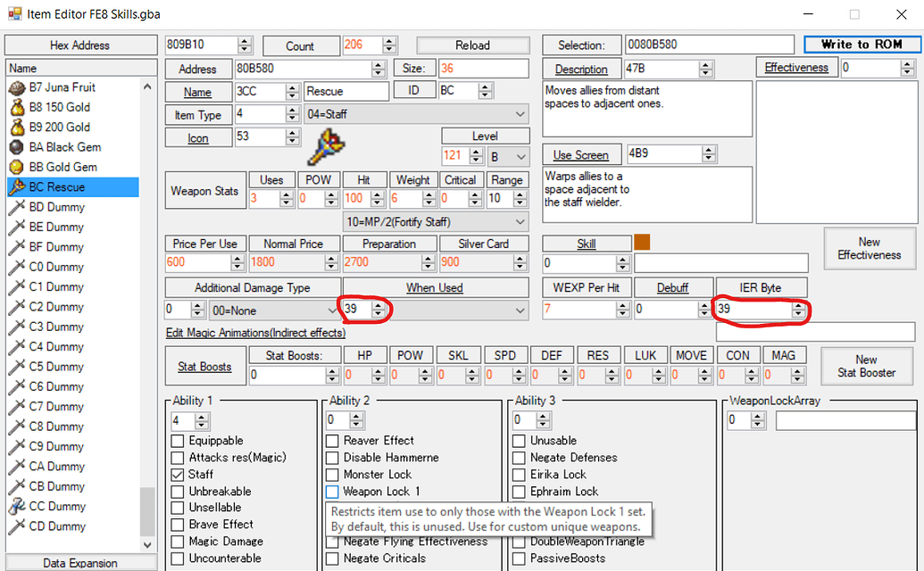Select the B8 150 Gold bag icon
924x571 pixels.
tap(17, 107)
